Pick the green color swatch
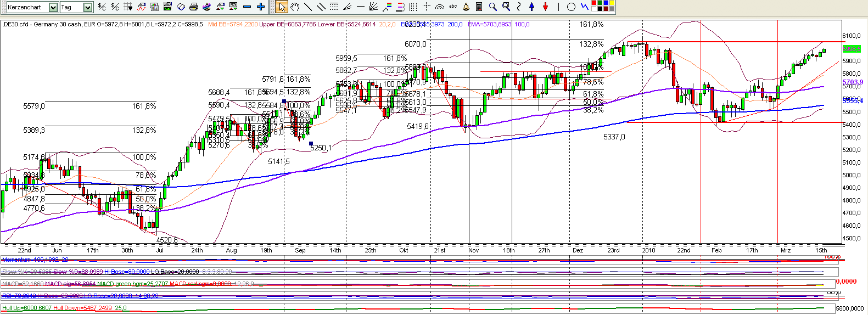The image size is (868, 315). pyautogui.click(x=600, y=3)
